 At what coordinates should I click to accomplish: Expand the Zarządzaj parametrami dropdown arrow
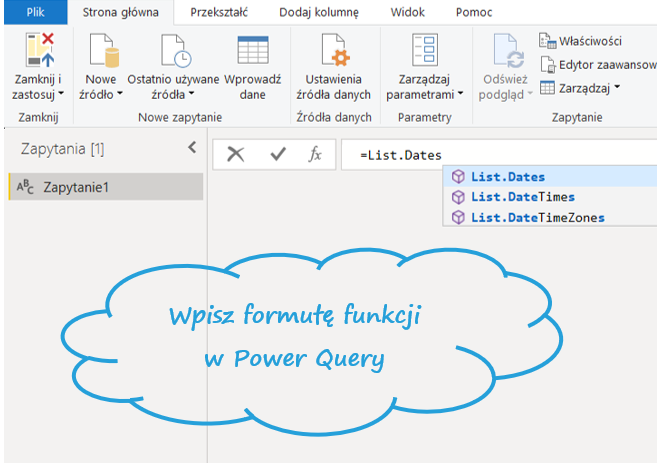(460, 95)
